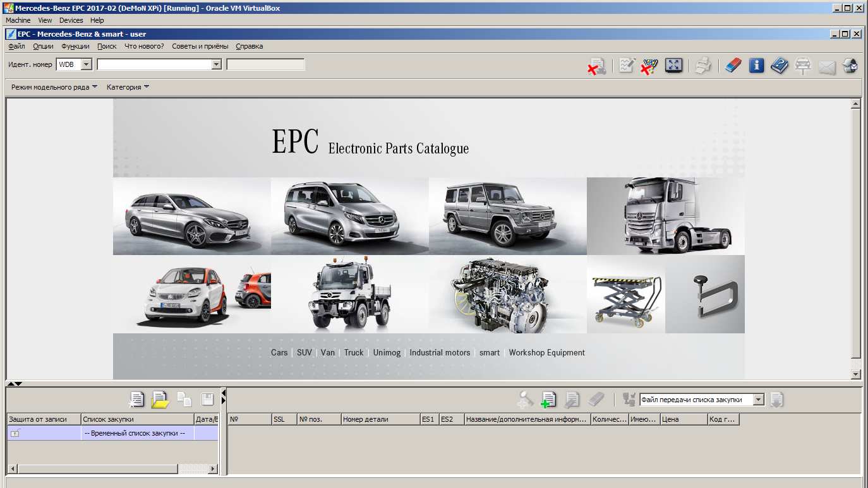Open VirtualBox 'Devices' menu

[x=71, y=20]
